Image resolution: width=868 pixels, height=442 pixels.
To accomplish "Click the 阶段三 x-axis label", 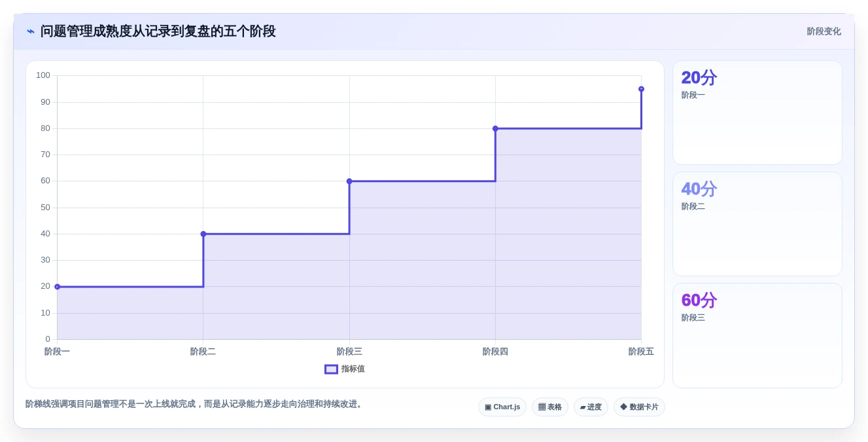I will pos(349,352).
